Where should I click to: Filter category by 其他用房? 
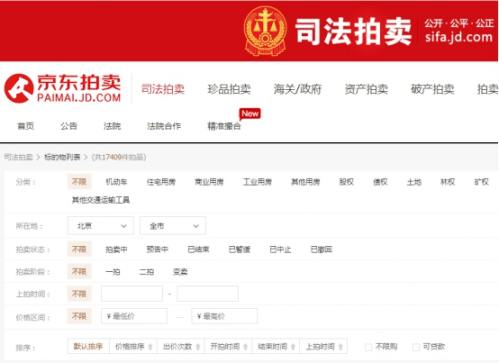coord(306,182)
